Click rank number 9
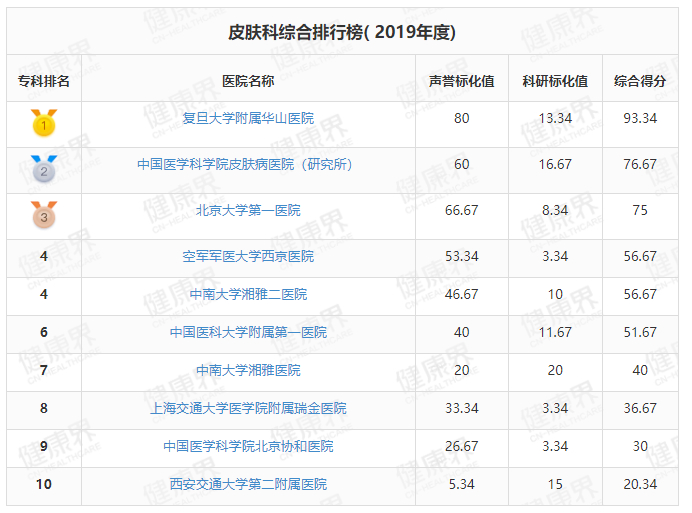692x513 pixels. click(x=44, y=446)
